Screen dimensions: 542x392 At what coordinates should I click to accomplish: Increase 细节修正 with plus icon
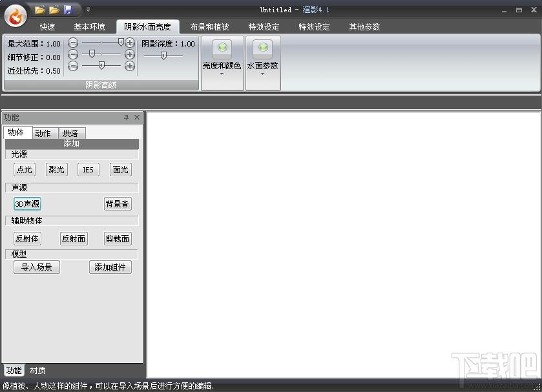[130, 54]
